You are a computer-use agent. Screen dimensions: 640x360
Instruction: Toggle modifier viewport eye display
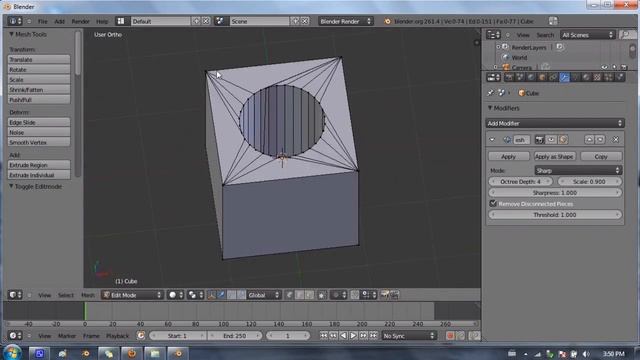[x=551, y=140]
